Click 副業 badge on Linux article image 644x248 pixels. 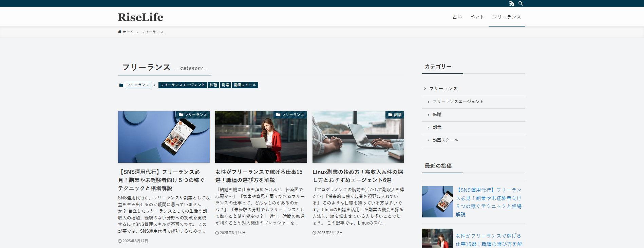pyautogui.click(x=395, y=115)
